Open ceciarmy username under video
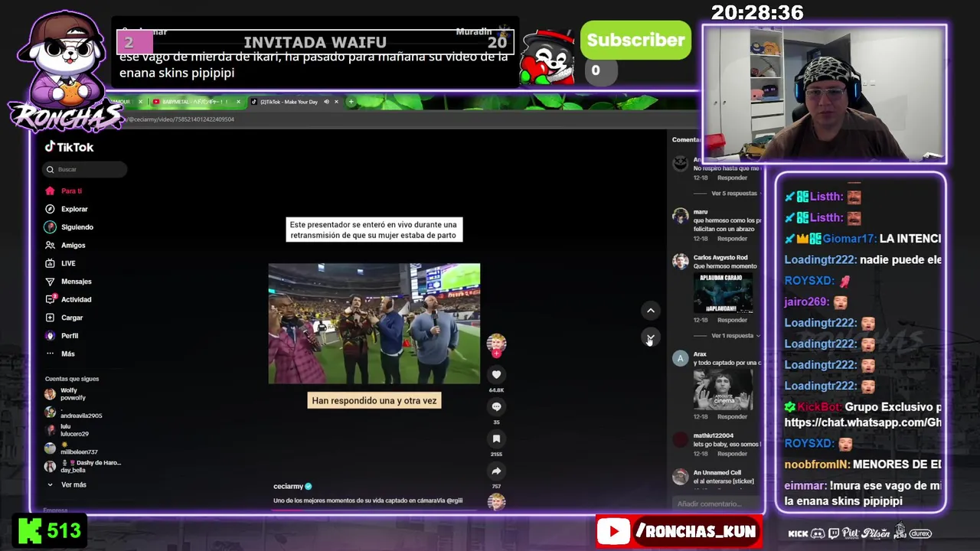 click(x=289, y=486)
